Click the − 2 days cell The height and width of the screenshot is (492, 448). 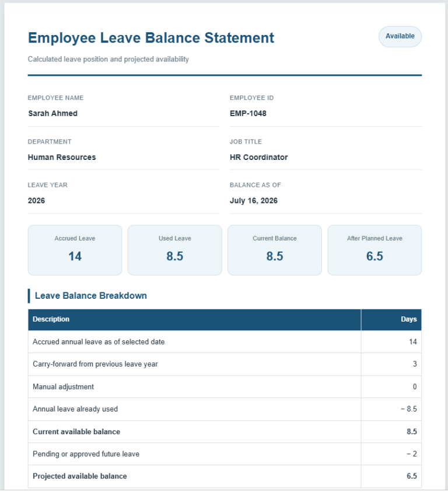coord(391,454)
